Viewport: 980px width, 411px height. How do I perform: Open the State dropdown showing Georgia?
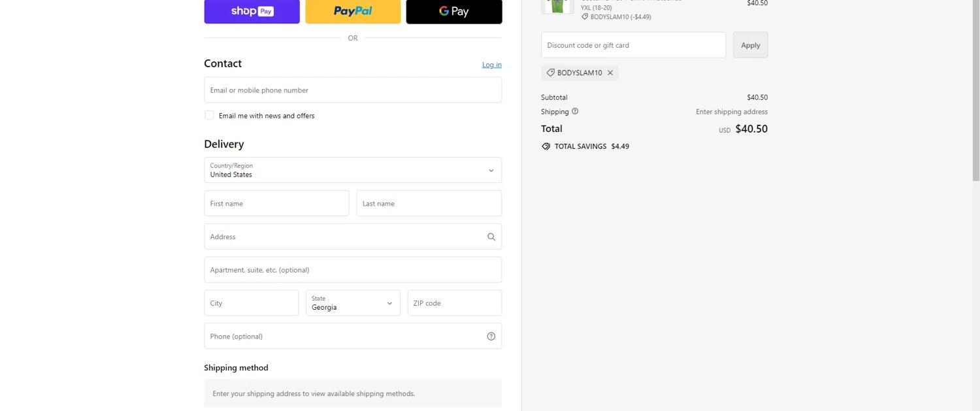pyautogui.click(x=353, y=303)
